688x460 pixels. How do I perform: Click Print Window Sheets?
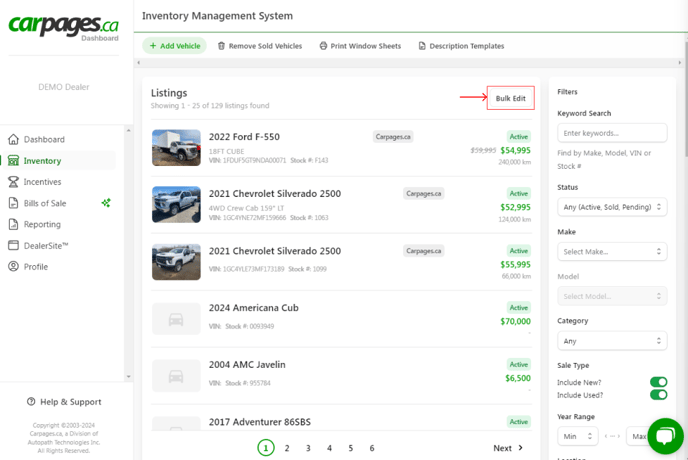tap(360, 46)
